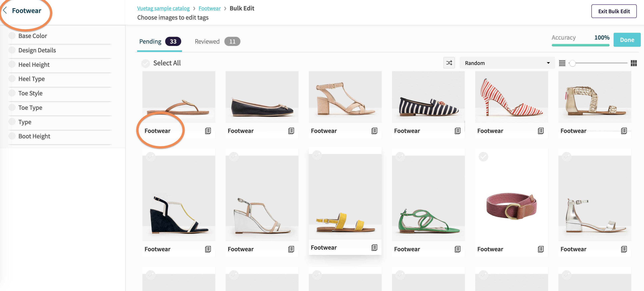The height and width of the screenshot is (291, 644).
Task: Select the silver block-heel sandal thumbnail
Action: click(594, 198)
